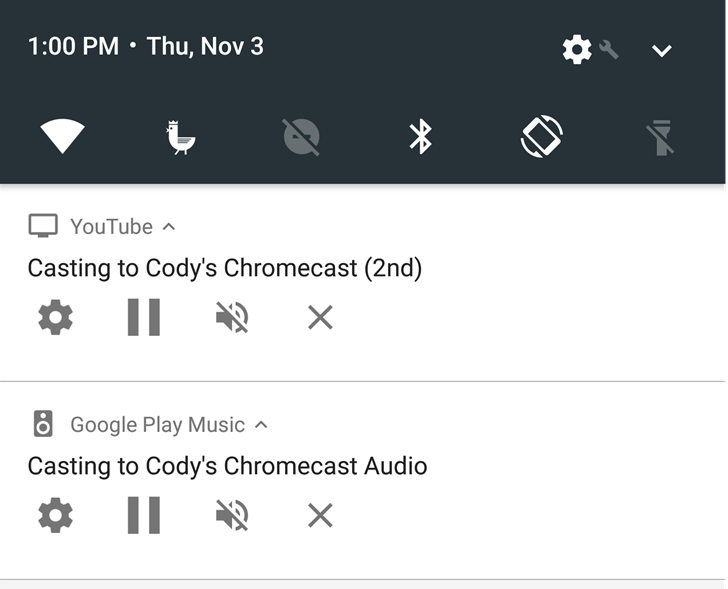Expand the quick settings panel chevron
Image resolution: width=728 pixels, height=589 pixels.
tap(661, 50)
